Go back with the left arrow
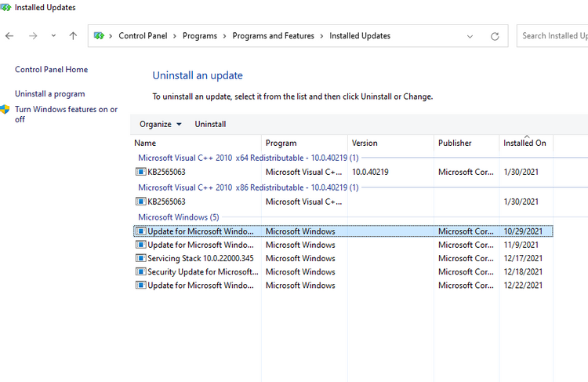This screenshot has height=382, width=588. pyautogui.click(x=9, y=36)
